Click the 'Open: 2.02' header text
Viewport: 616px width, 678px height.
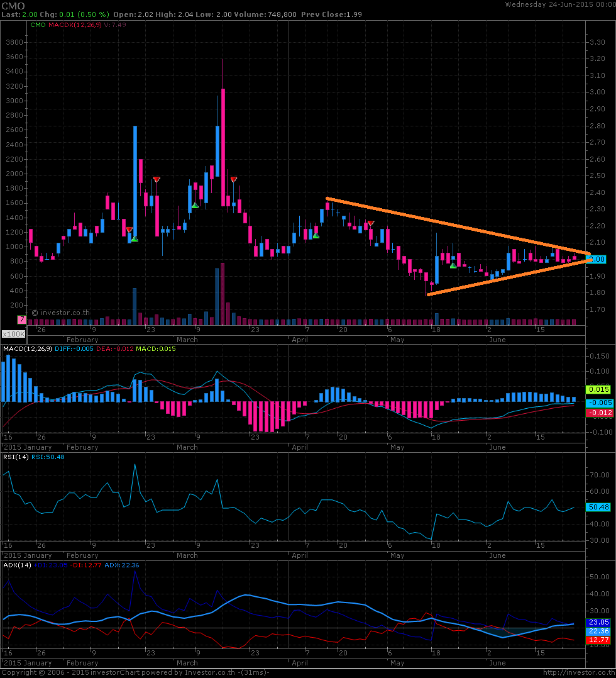point(133,14)
